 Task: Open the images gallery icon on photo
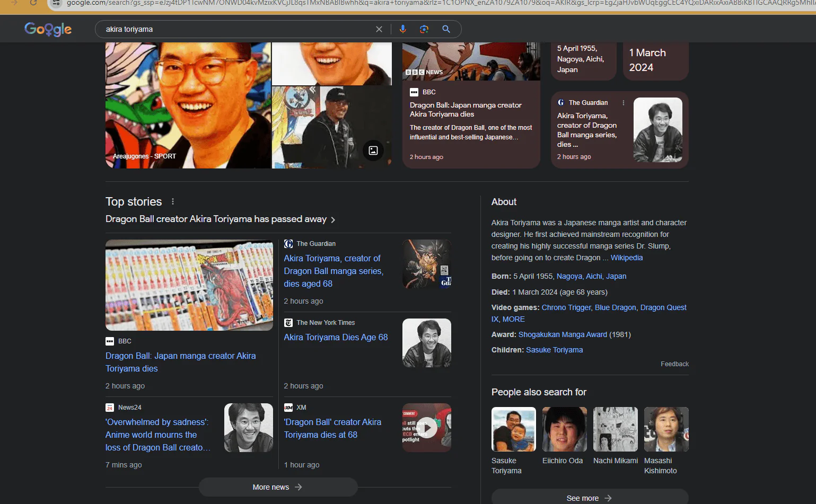coord(373,151)
